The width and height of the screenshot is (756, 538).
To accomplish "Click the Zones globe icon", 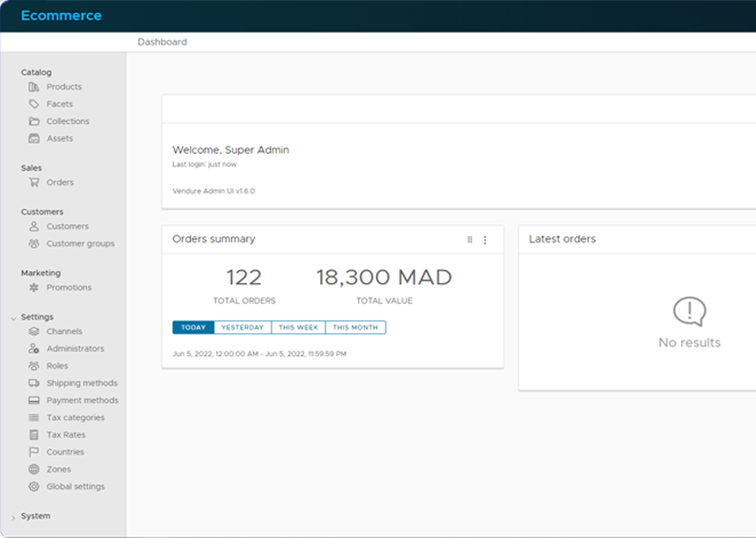I will pyautogui.click(x=33, y=469).
